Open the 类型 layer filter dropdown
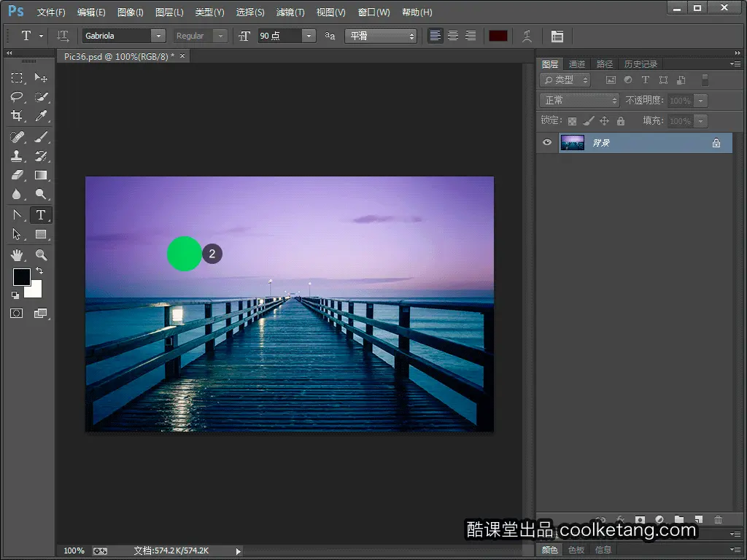Image resolution: width=747 pixels, height=560 pixels. click(565, 80)
